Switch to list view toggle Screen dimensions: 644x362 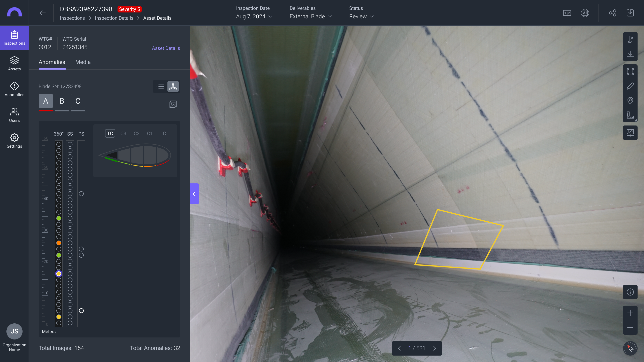[x=160, y=86]
